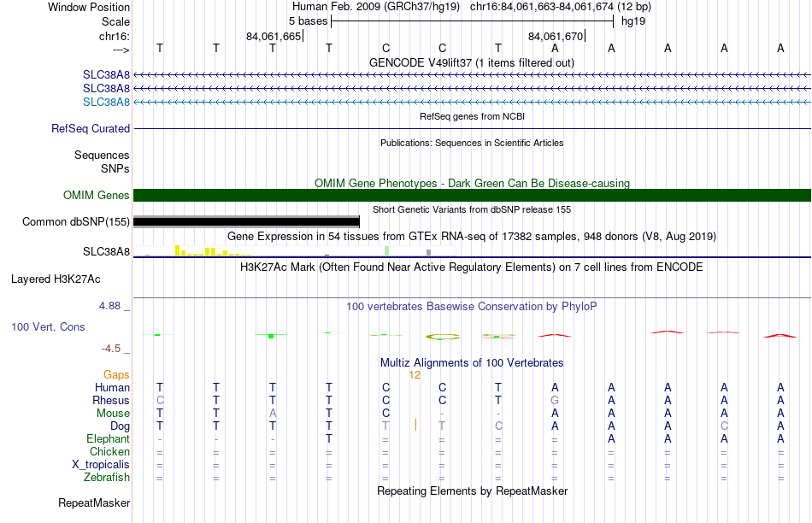812x523 pixels.
Task: Click the yellow GTEx expression bar graph
Action: 212,251
